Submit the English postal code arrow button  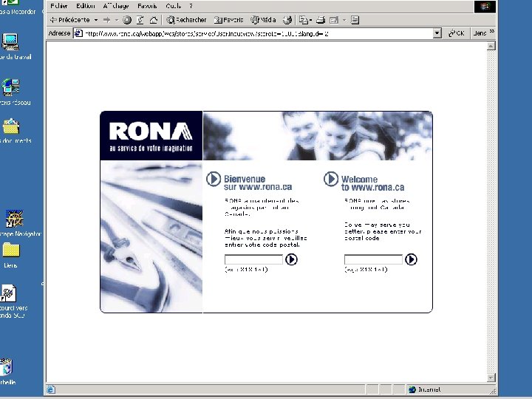[x=411, y=259]
